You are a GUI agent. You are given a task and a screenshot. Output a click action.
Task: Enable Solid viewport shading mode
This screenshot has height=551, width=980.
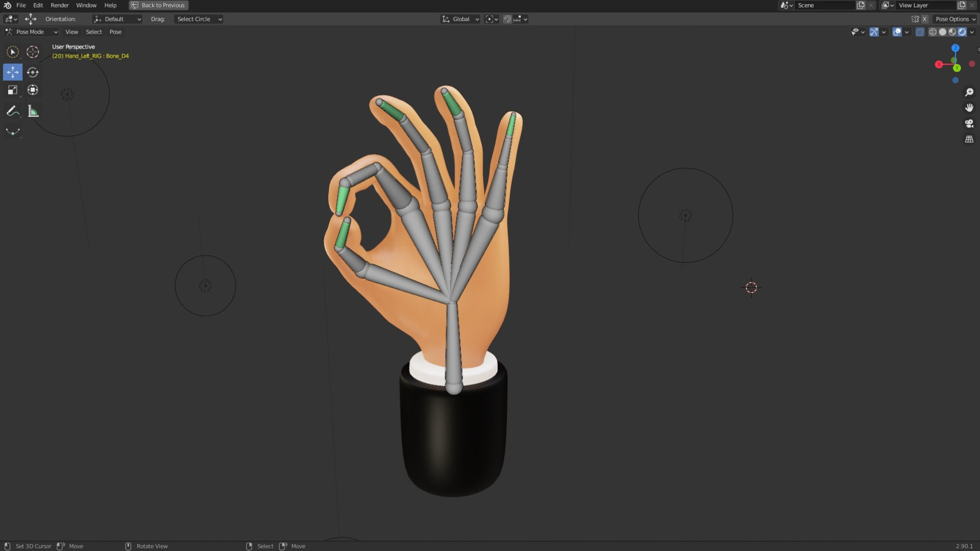(943, 32)
